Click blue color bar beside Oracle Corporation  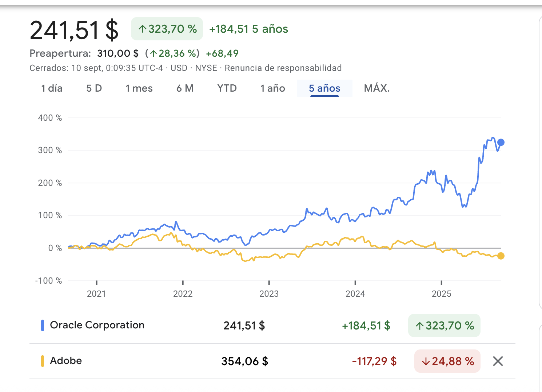click(x=43, y=325)
